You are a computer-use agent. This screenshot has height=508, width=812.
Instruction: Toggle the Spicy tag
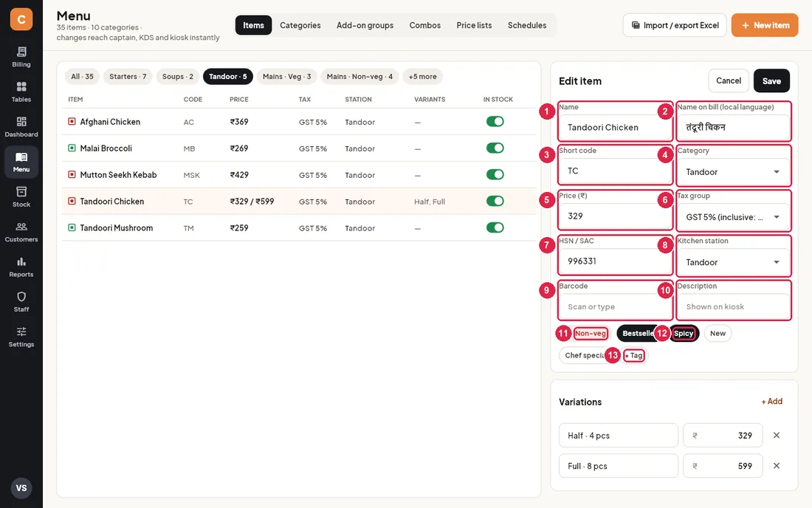tap(684, 334)
